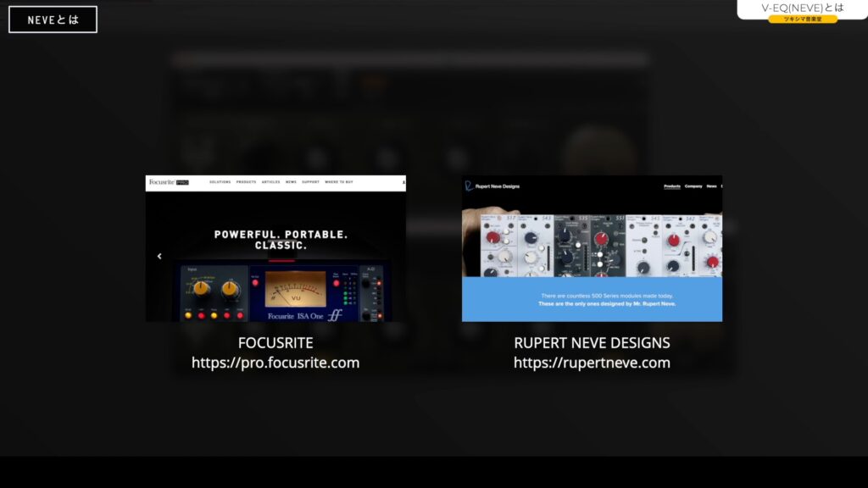Open Products on the Rupert Neve site

coord(672,186)
